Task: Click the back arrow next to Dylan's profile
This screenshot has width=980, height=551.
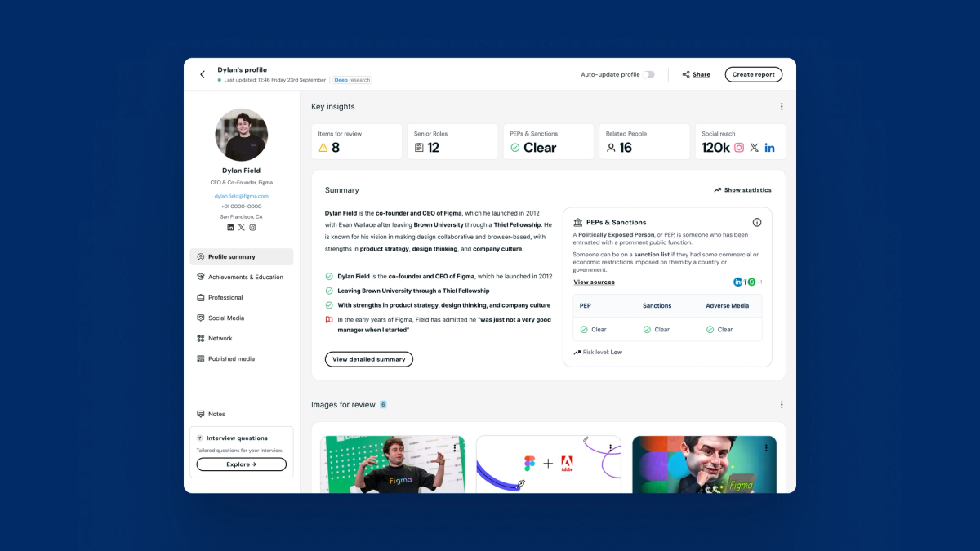Action: (202, 73)
